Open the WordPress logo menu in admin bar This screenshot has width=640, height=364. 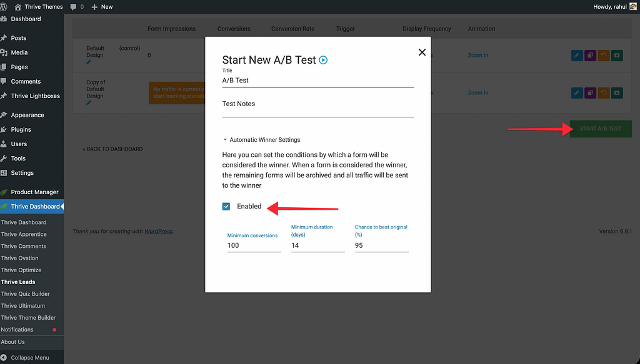[6, 6]
